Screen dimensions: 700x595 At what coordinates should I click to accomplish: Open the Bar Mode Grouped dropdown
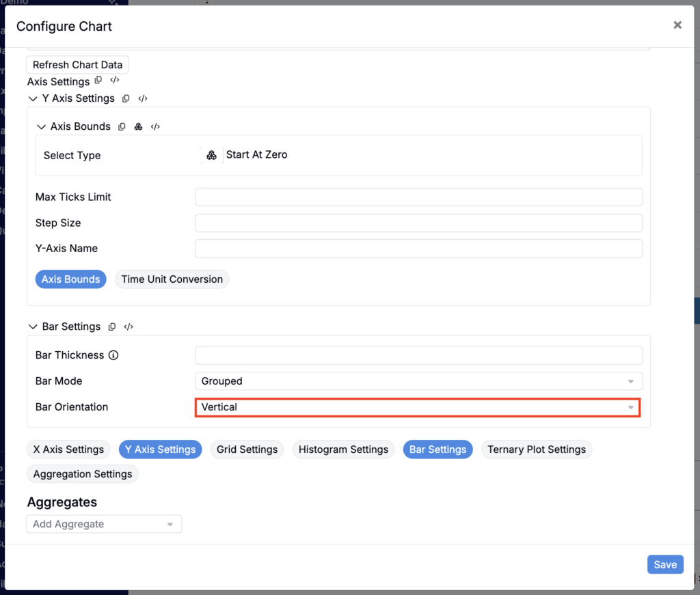point(419,381)
